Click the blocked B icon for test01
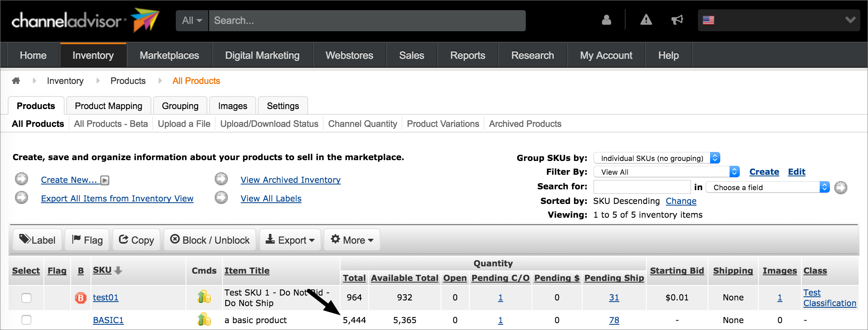868x330 pixels. [81, 298]
